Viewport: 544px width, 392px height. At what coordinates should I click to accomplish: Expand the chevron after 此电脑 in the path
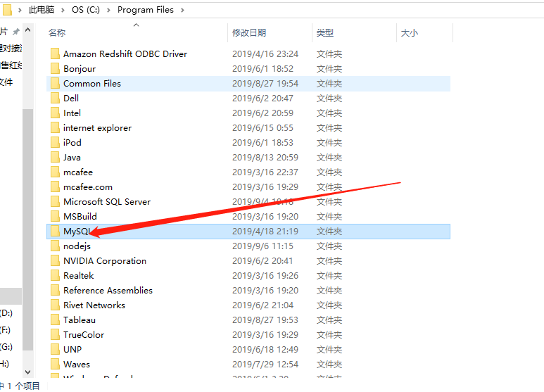63,10
